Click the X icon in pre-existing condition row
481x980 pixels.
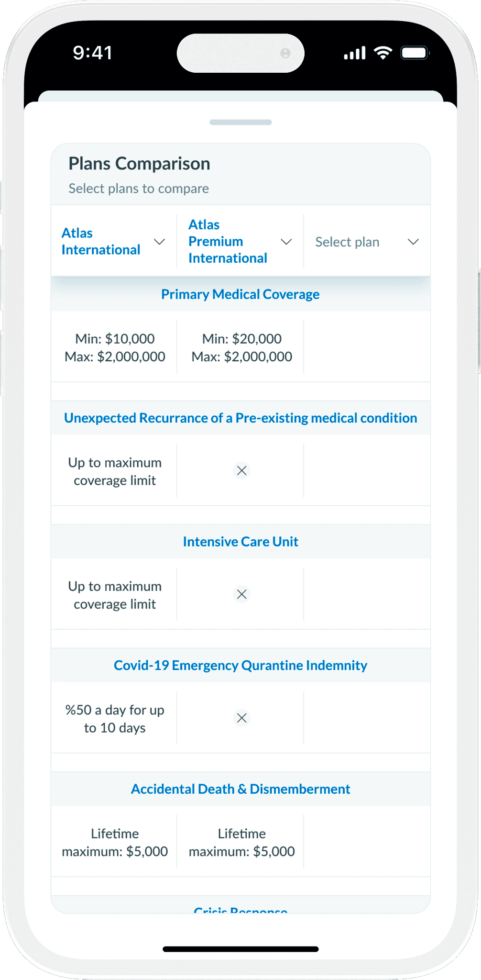pos(242,470)
